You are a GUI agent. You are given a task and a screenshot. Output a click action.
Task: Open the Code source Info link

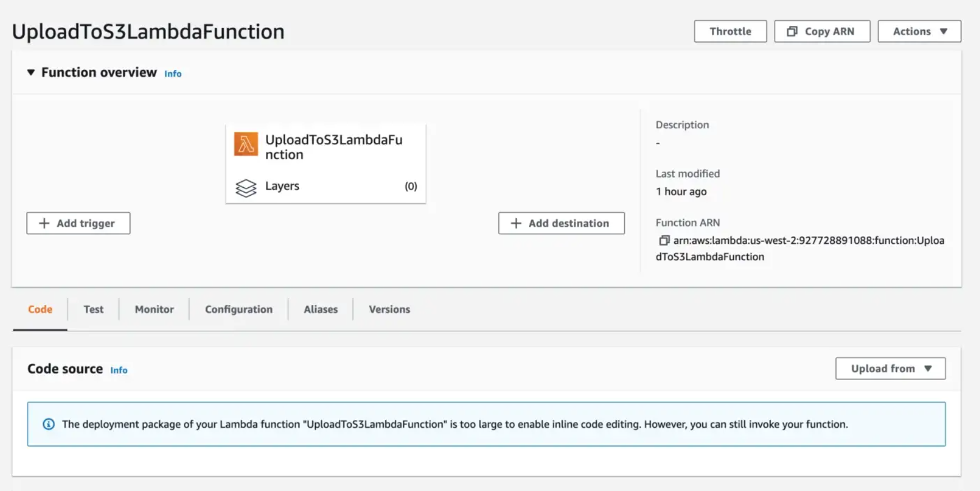click(x=119, y=370)
